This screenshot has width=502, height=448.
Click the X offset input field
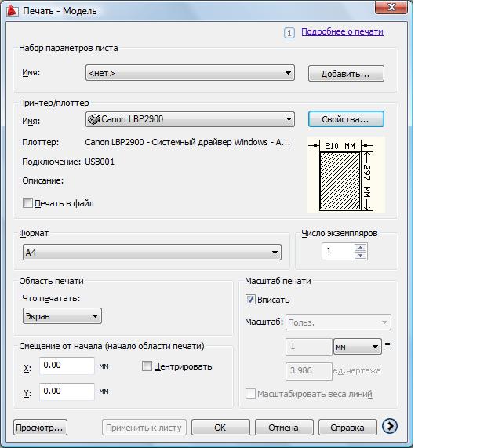(x=67, y=366)
